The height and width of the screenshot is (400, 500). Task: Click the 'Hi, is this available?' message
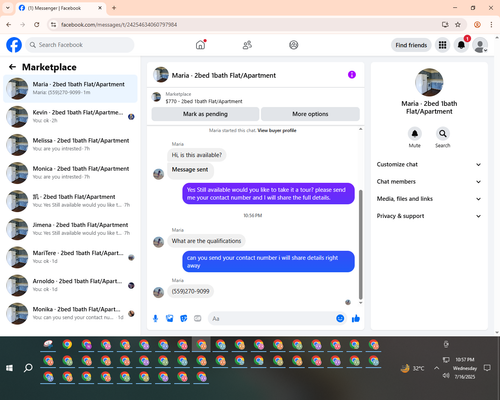[197, 155]
